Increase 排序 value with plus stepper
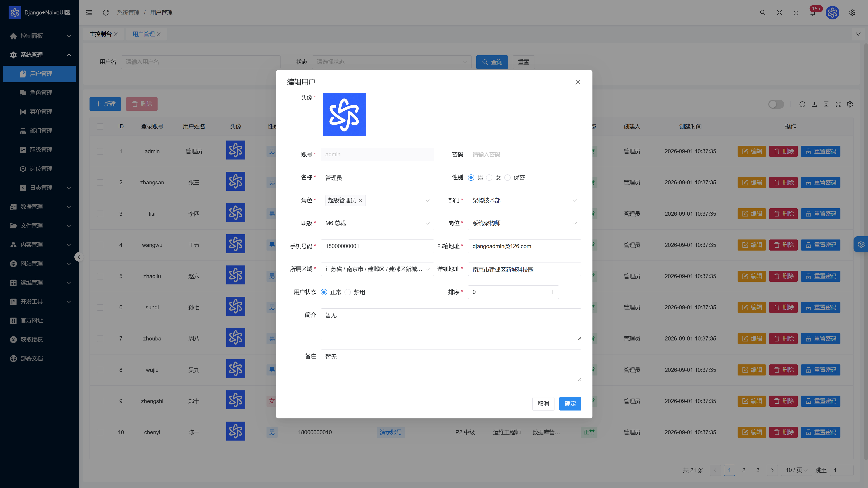Screen dimensions: 868x488 pos(552,292)
